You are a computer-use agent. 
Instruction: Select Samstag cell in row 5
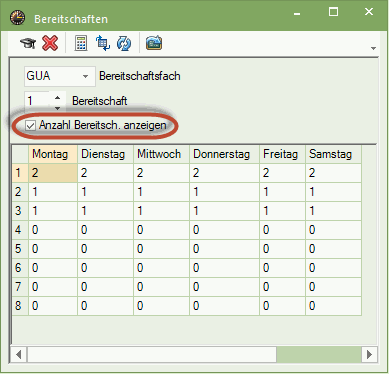point(333,249)
